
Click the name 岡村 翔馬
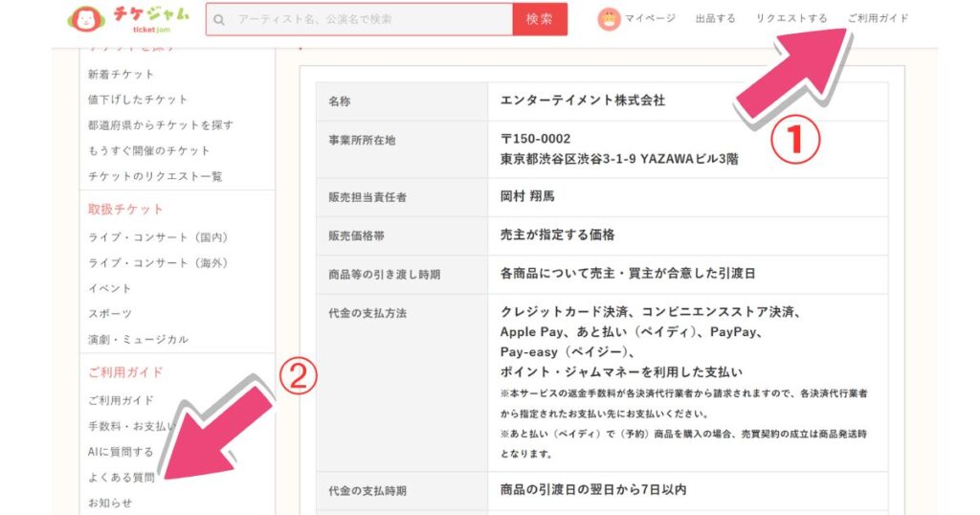[527, 196]
